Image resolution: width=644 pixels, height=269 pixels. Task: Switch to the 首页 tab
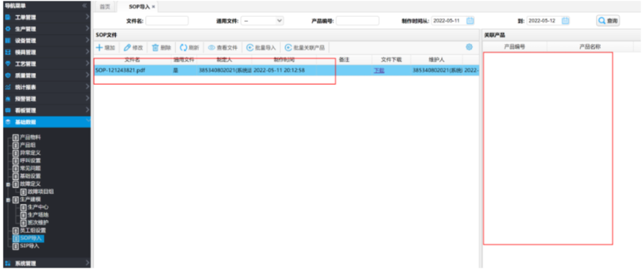pos(105,7)
